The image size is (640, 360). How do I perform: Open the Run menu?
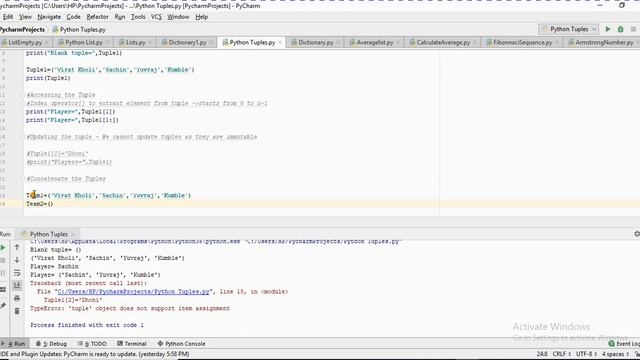(120, 17)
